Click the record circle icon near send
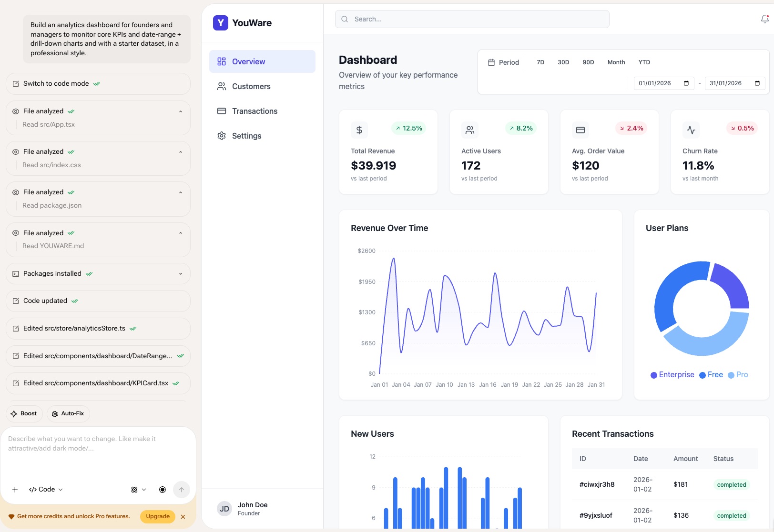This screenshot has width=774, height=532. 163,490
